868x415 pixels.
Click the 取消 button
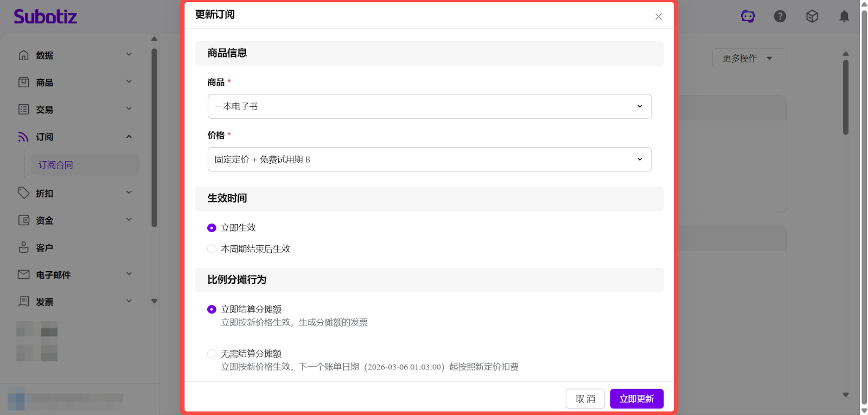tap(585, 399)
